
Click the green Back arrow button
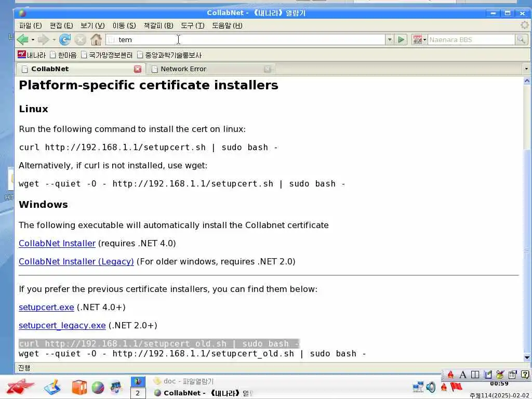tap(23, 39)
